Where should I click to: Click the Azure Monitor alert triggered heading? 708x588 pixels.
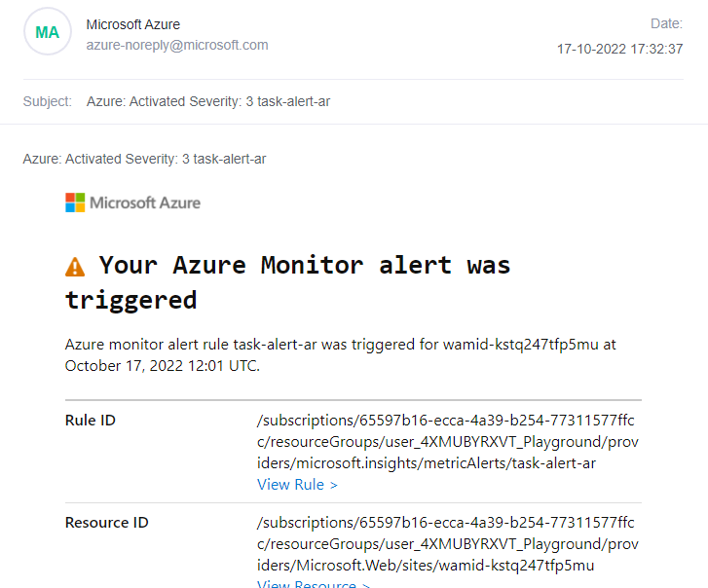pos(288,281)
